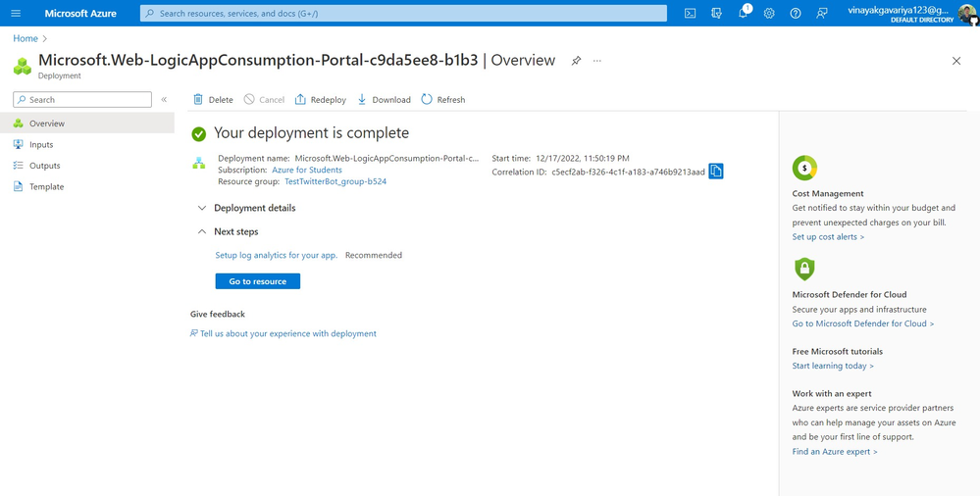Open TestTwitterBot_group-b524 resource group
The height and width of the screenshot is (496, 980).
[x=335, y=181]
